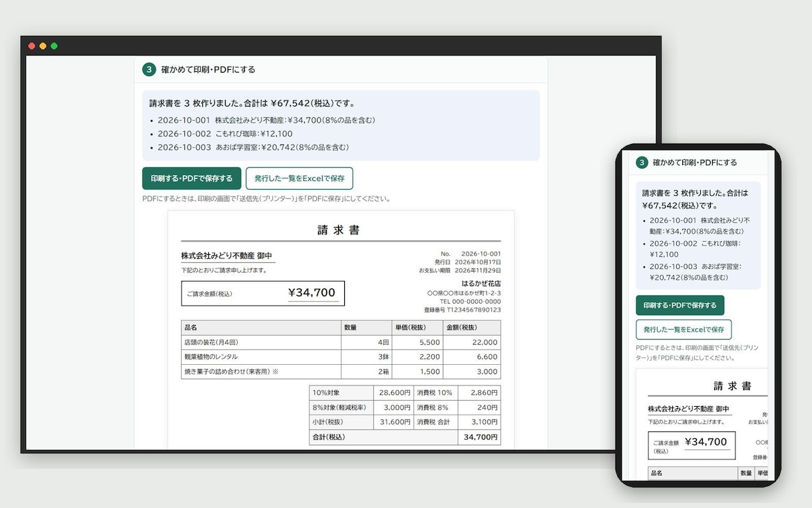Click the amount cell 6,600
This screenshot has width=812, height=508.
472,357
